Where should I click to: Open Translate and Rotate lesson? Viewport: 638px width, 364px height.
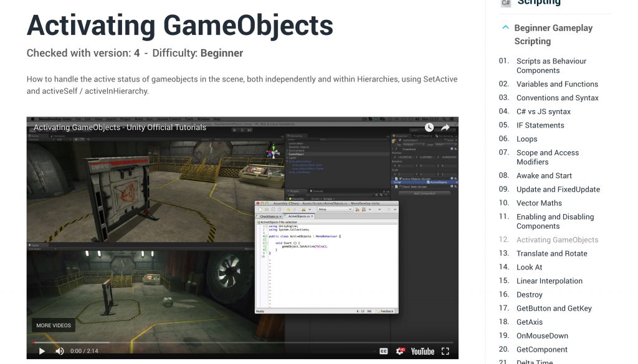[552, 253]
